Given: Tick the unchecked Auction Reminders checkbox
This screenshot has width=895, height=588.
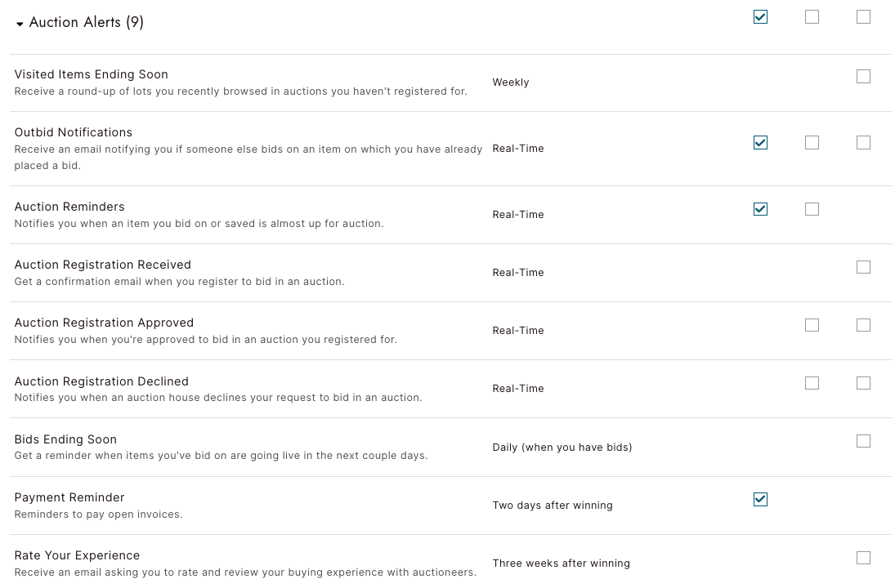Looking at the screenshot, I should [x=812, y=209].
